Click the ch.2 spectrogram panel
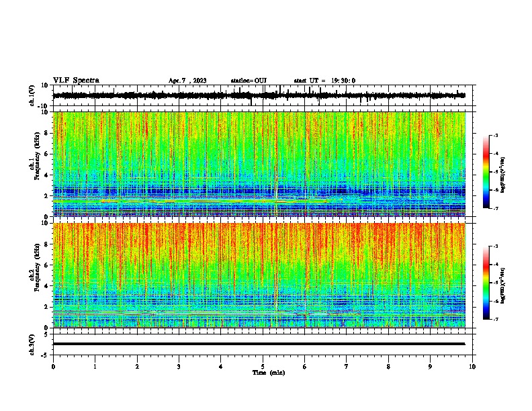532x411 pixels. (259, 275)
